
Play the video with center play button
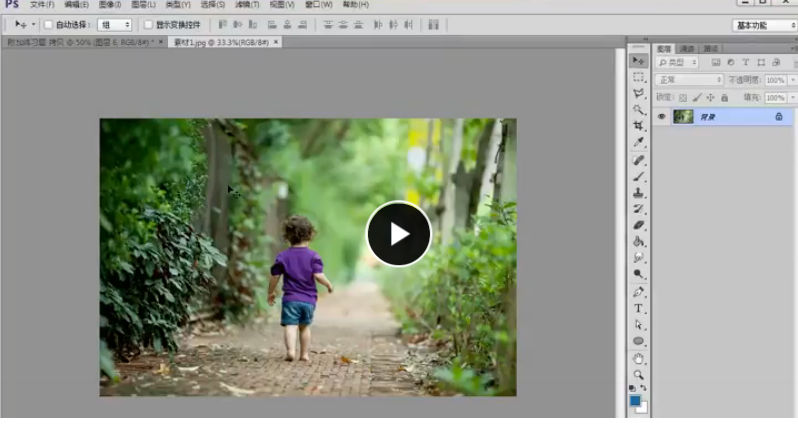pos(399,234)
